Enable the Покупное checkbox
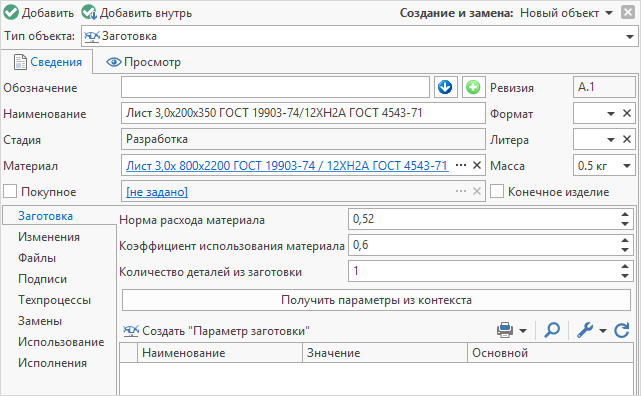This screenshot has height=396, width=641. (10, 191)
